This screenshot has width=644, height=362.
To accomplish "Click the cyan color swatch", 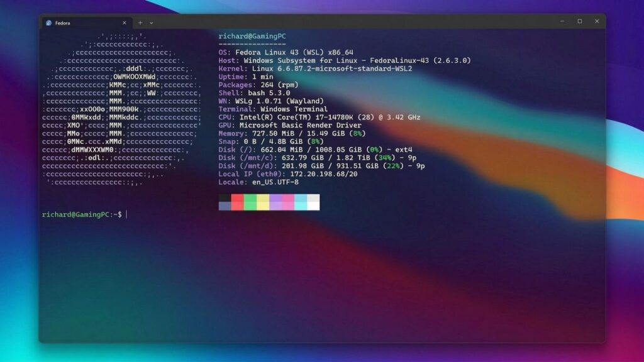I will point(299,202).
